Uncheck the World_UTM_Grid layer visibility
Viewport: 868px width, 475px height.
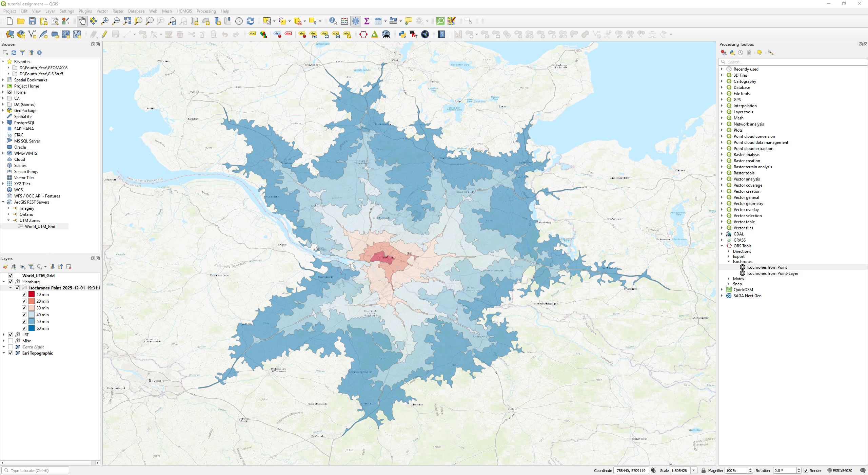tap(11, 276)
